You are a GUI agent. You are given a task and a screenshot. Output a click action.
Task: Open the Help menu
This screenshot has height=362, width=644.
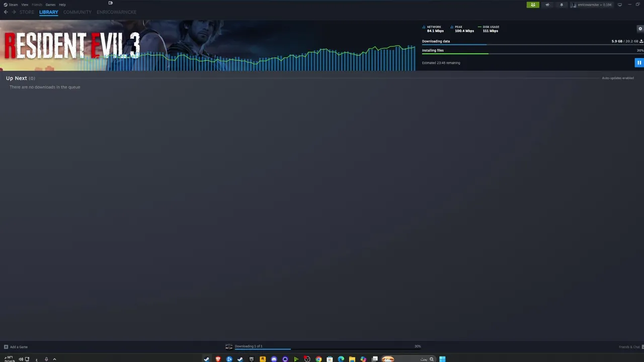point(62,5)
